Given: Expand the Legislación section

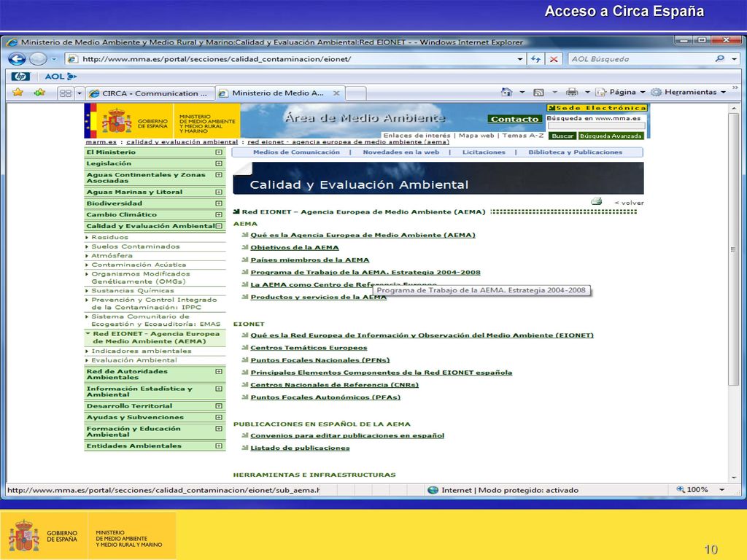Looking at the screenshot, I should coord(219,163).
